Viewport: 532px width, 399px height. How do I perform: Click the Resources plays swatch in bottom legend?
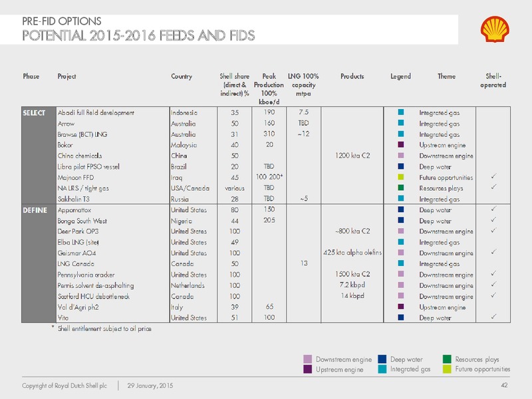point(447,359)
